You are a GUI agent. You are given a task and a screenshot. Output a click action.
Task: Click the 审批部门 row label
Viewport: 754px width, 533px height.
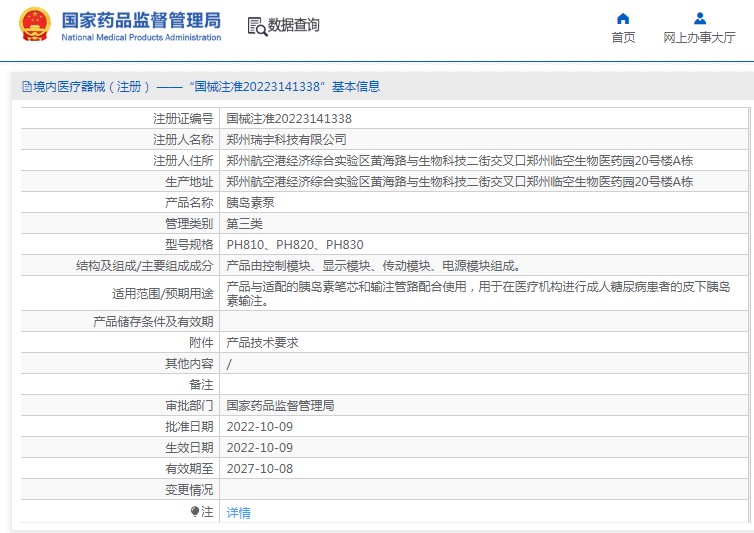189,406
